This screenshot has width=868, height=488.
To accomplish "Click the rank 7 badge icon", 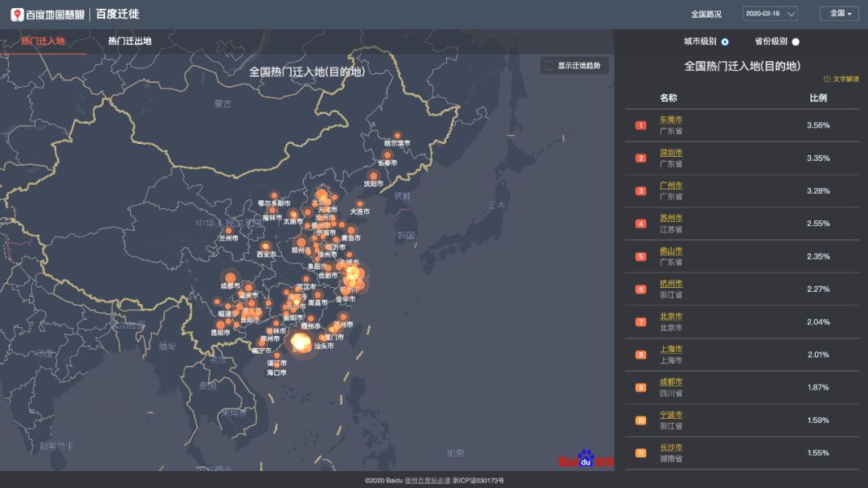I will pos(641,322).
